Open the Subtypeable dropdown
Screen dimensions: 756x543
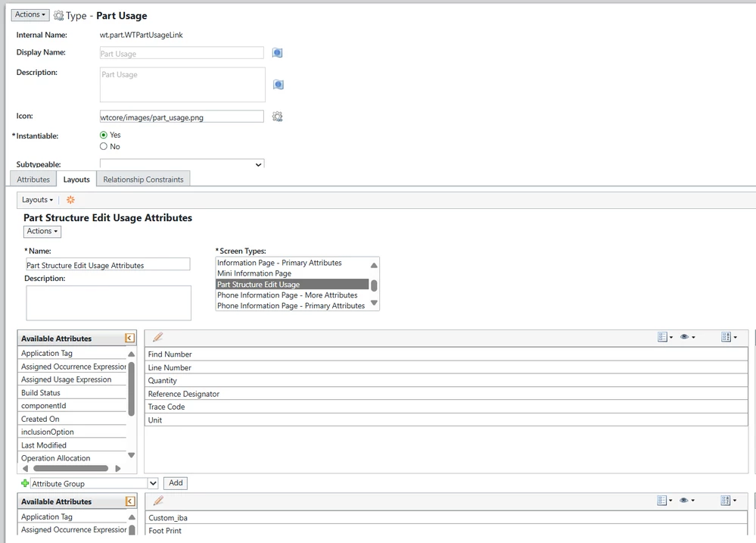[182, 164]
